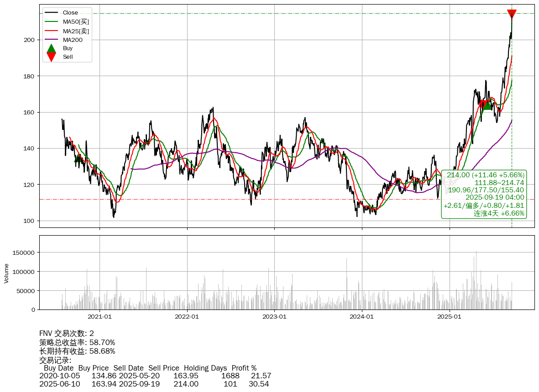539x392 pixels.
Task: Click the 200 price level on y-axis
Action: (x=29, y=40)
